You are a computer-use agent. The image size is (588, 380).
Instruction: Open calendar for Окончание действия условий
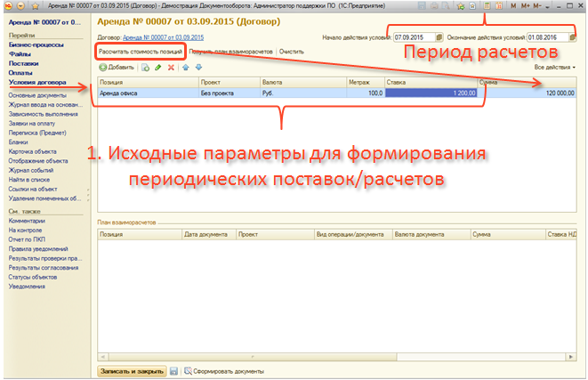coord(572,37)
